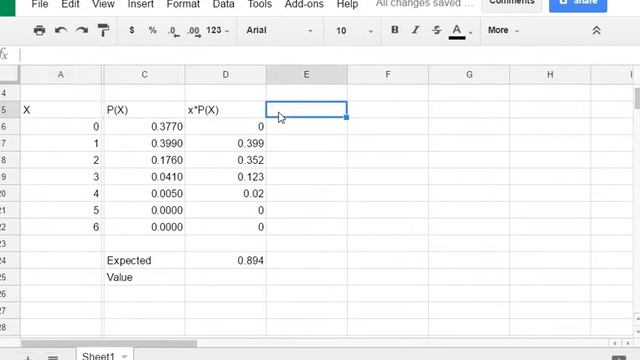
Task: Open the Data menu
Action: tap(223, 4)
